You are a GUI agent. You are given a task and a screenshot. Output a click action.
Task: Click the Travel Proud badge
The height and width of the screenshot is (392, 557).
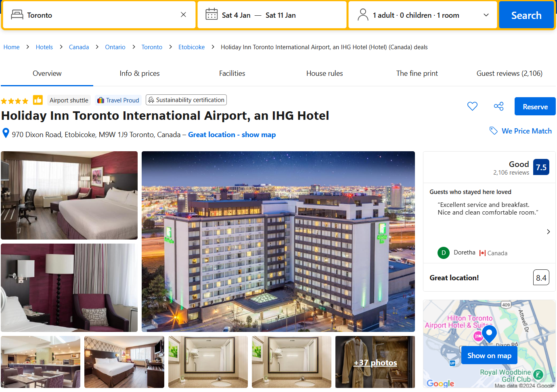tap(118, 100)
